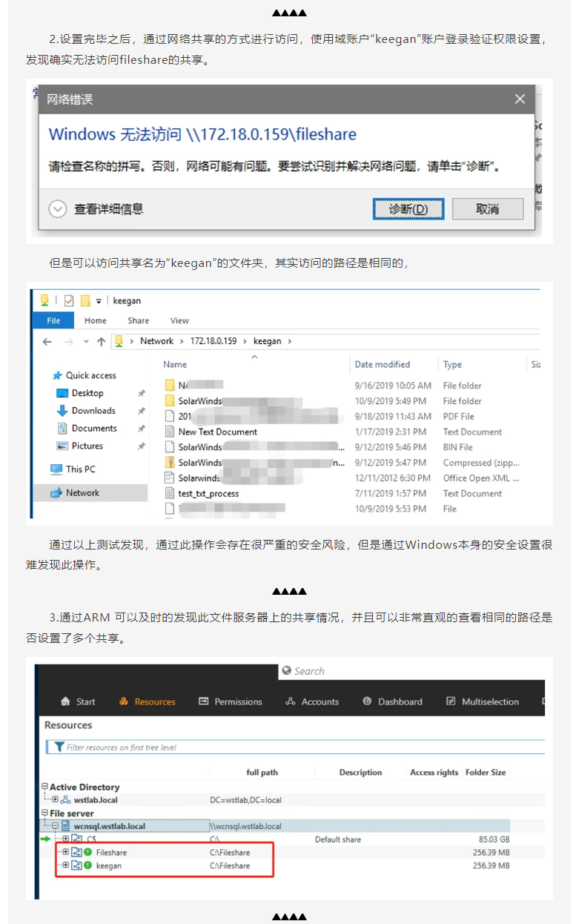Click the Accounts tab icon
This screenshot has width=576, height=924.
coord(290,702)
